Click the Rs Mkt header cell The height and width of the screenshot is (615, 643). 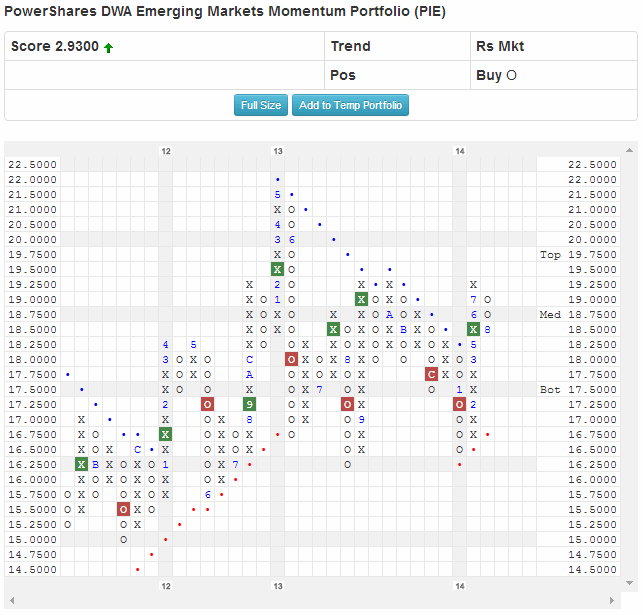click(499, 46)
